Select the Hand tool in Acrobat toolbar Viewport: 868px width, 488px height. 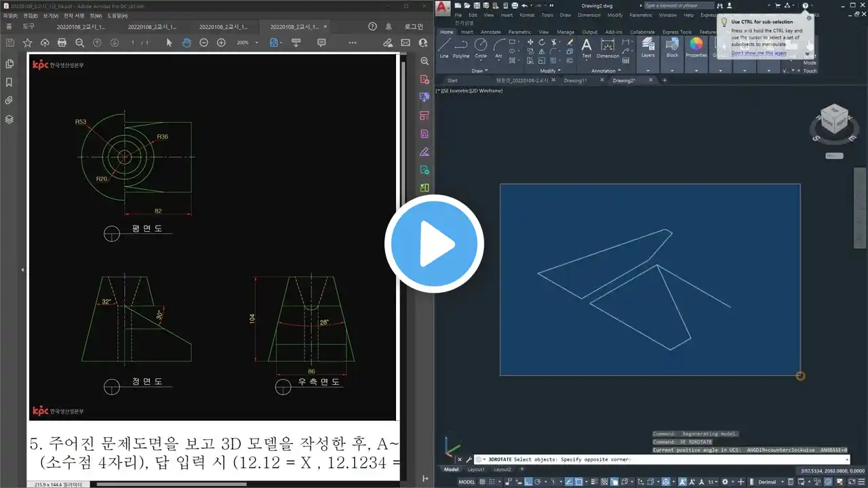(x=185, y=43)
